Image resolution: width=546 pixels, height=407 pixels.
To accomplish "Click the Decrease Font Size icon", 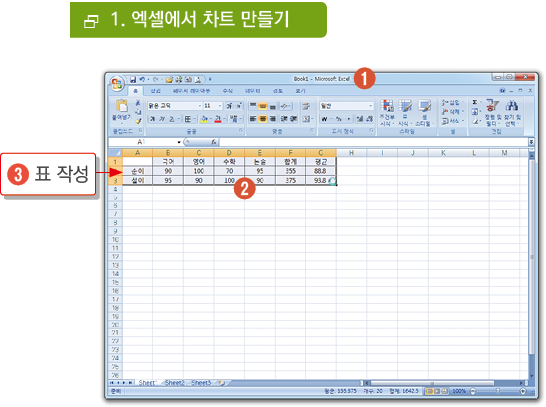I will point(239,105).
